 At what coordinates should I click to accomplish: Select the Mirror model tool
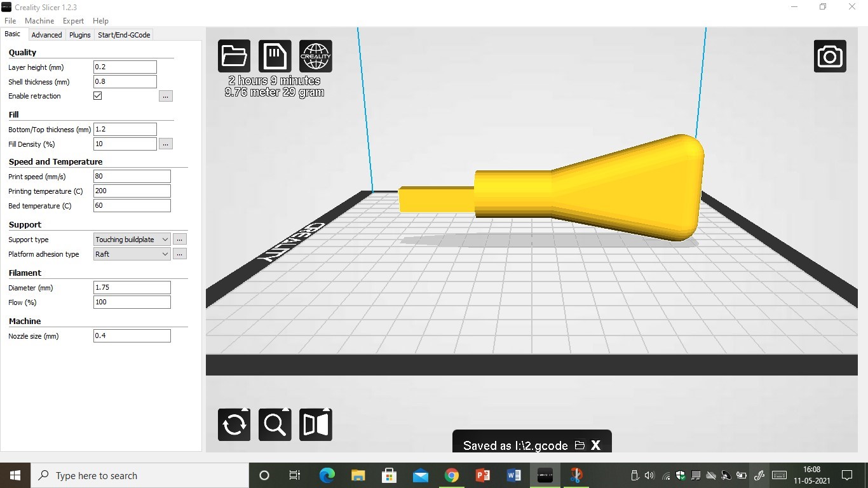pos(316,424)
